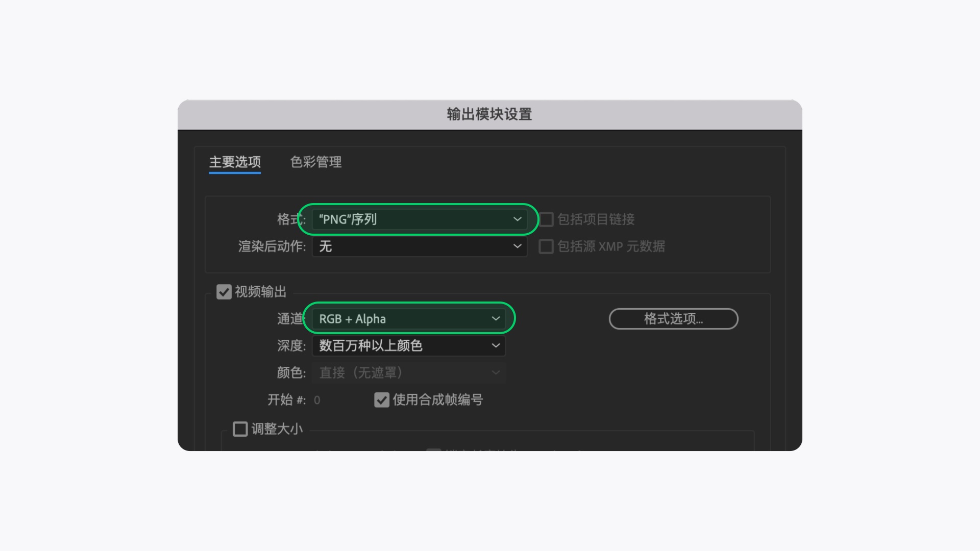
Task: Expand 深度 数百万种以上颜色 dropdown
Action: coord(407,346)
